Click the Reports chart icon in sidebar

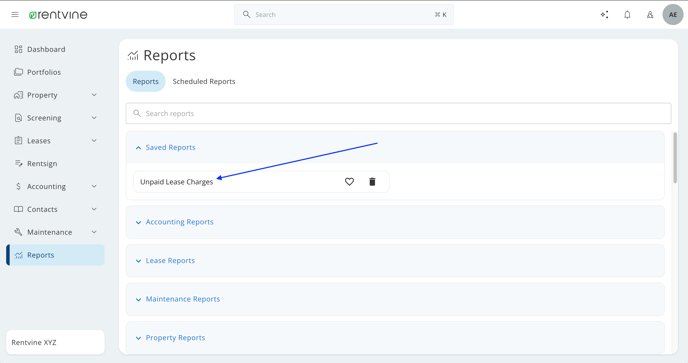tap(18, 255)
